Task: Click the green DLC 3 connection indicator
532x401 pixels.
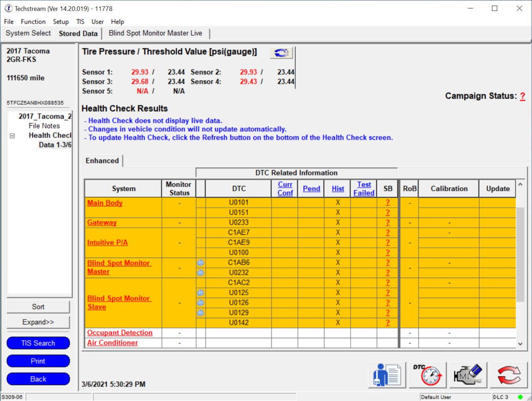Action: coord(520,397)
